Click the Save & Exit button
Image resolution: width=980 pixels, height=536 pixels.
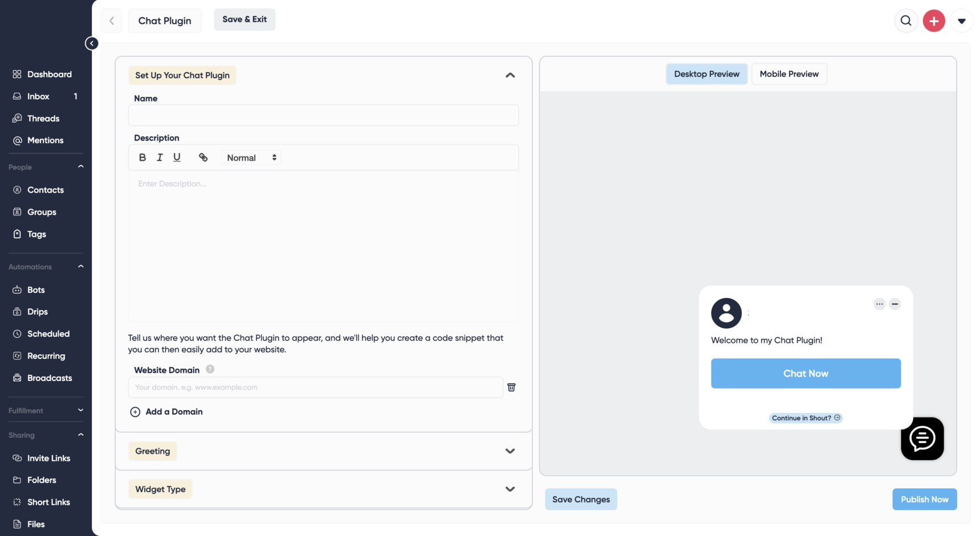click(244, 19)
